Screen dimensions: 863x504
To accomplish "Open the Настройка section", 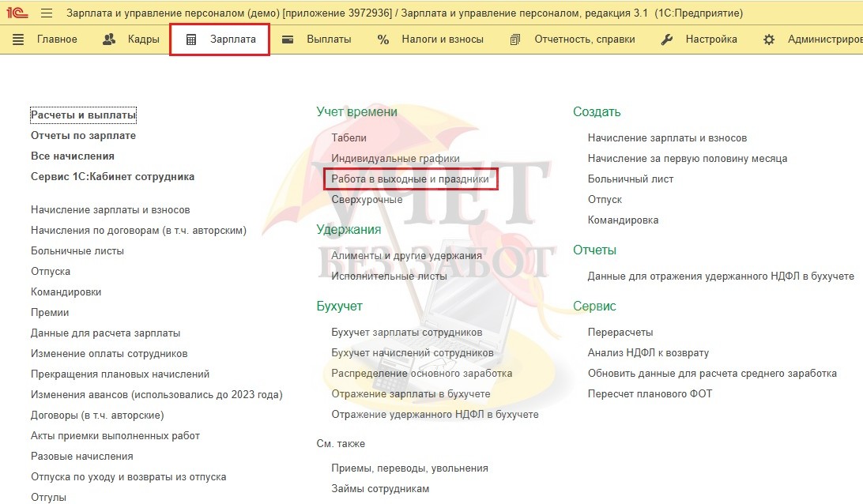I will [x=699, y=39].
